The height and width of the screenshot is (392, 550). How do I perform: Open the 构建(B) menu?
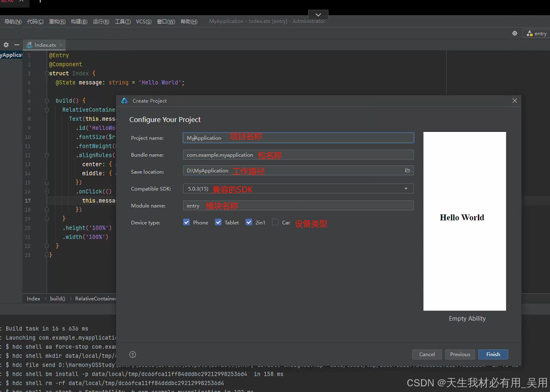coord(79,21)
